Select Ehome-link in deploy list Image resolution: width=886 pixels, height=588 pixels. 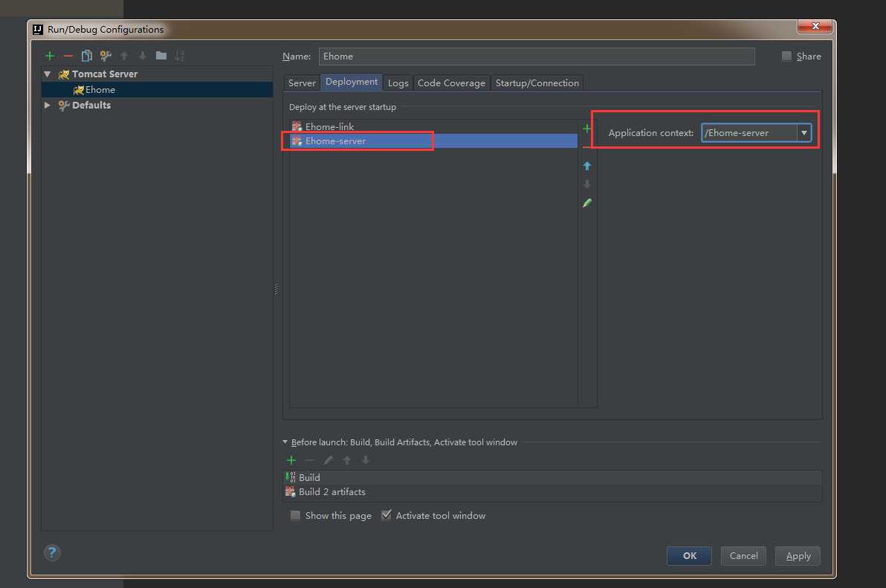pos(433,126)
